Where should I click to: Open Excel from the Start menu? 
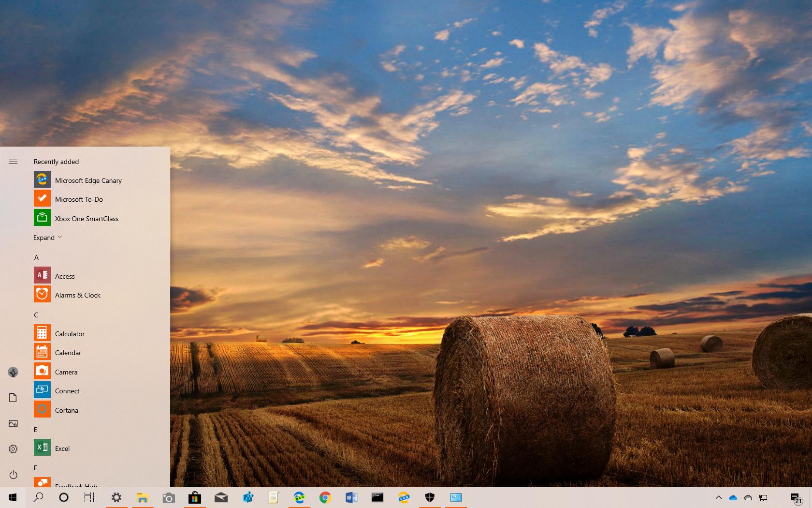(x=62, y=448)
